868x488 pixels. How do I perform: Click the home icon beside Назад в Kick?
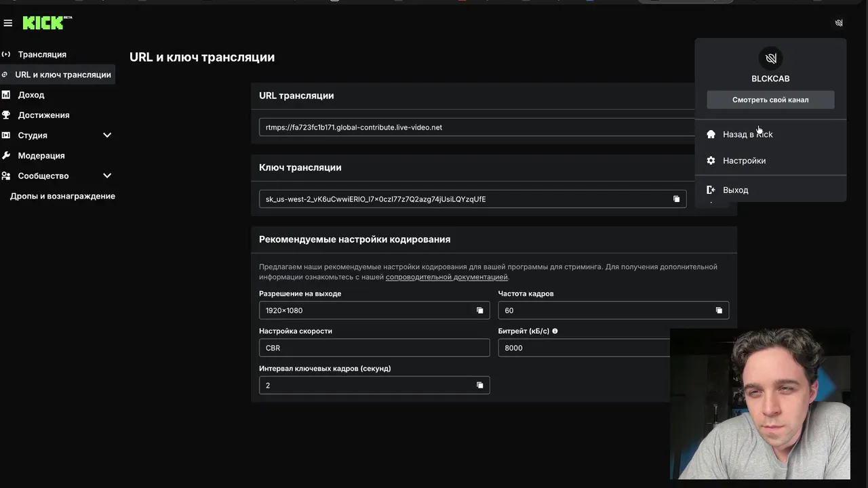pos(711,134)
